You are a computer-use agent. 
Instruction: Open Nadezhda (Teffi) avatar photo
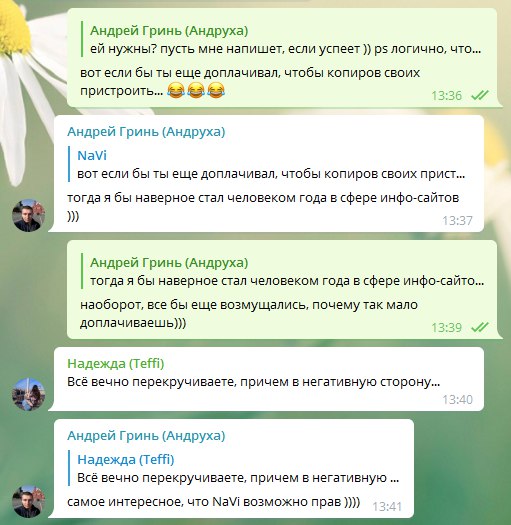click(x=28, y=394)
